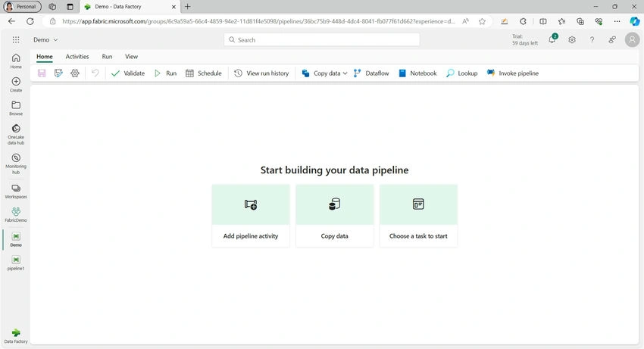Click Add pipeline activity card

tap(251, 216)
